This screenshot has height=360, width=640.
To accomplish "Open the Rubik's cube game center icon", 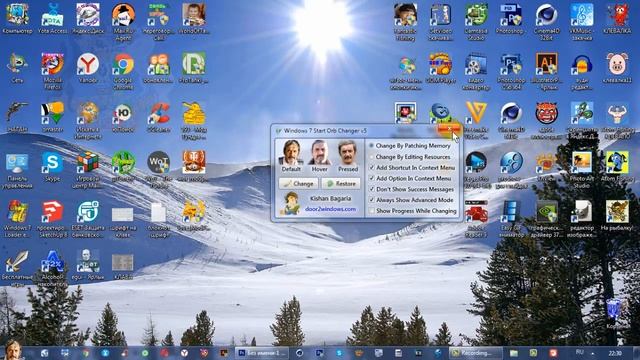I will pos(88,170).
